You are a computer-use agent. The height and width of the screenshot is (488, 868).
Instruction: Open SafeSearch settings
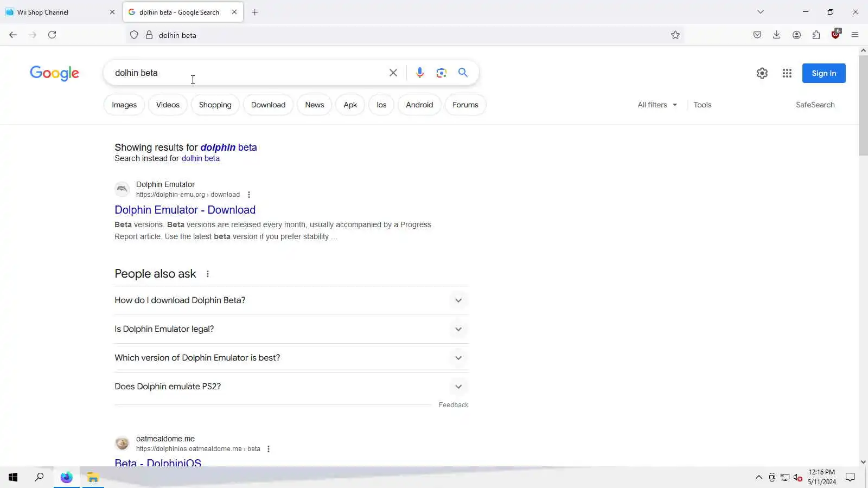coord(815,105)
